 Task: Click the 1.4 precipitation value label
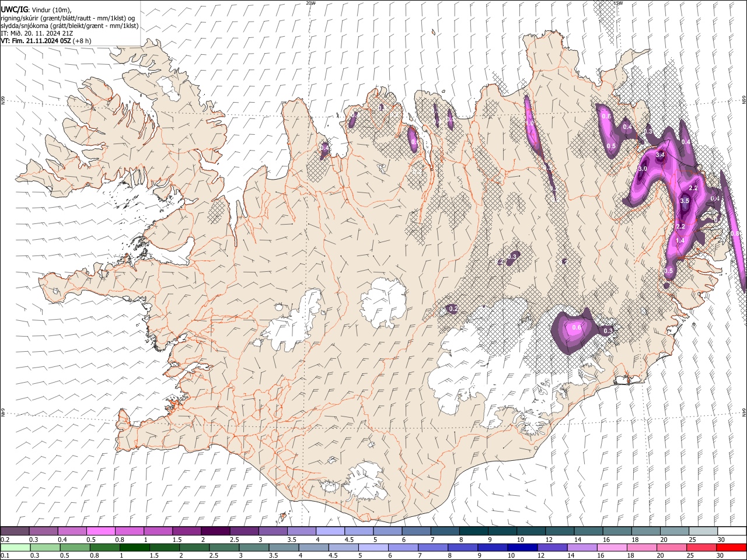pyautogui.click(x=680, y=240)
